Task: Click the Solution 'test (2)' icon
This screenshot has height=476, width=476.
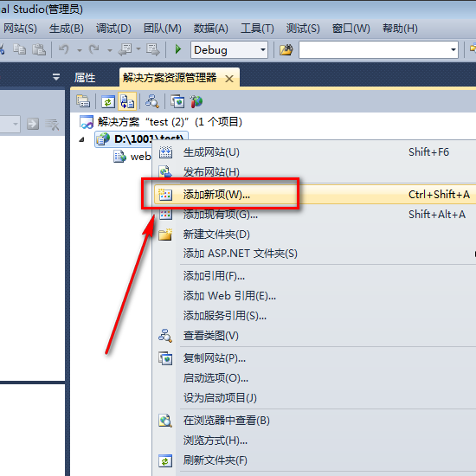Action: (x=87, y=122)
